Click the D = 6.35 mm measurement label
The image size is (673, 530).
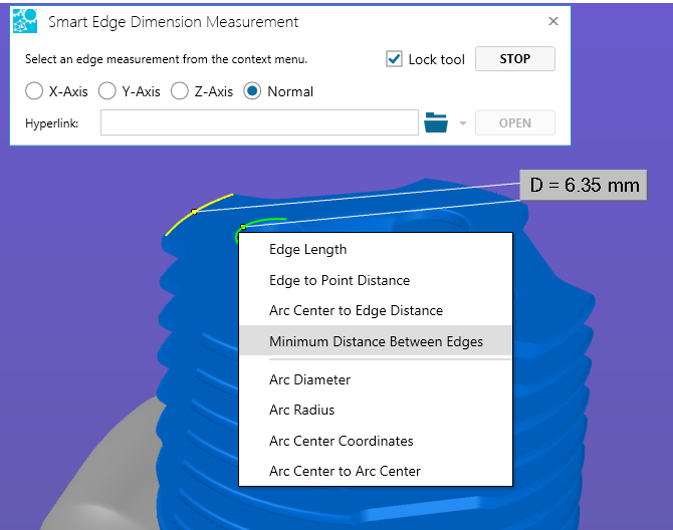584,185
